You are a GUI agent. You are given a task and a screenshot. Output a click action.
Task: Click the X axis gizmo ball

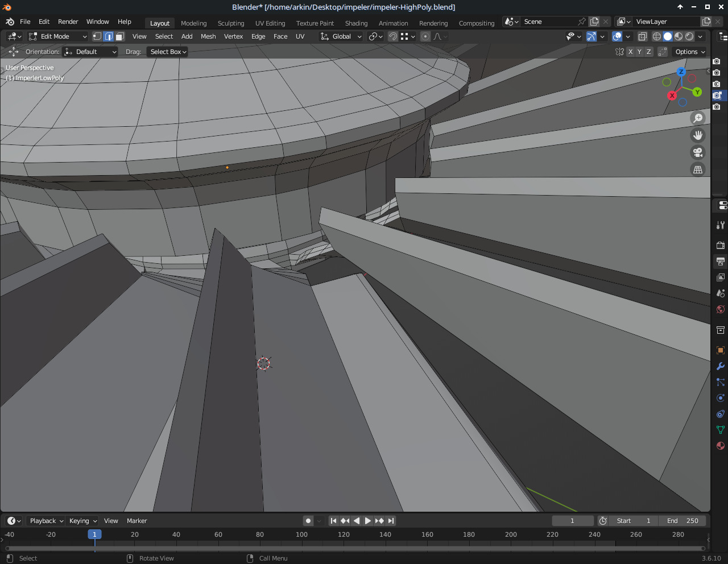672,96
